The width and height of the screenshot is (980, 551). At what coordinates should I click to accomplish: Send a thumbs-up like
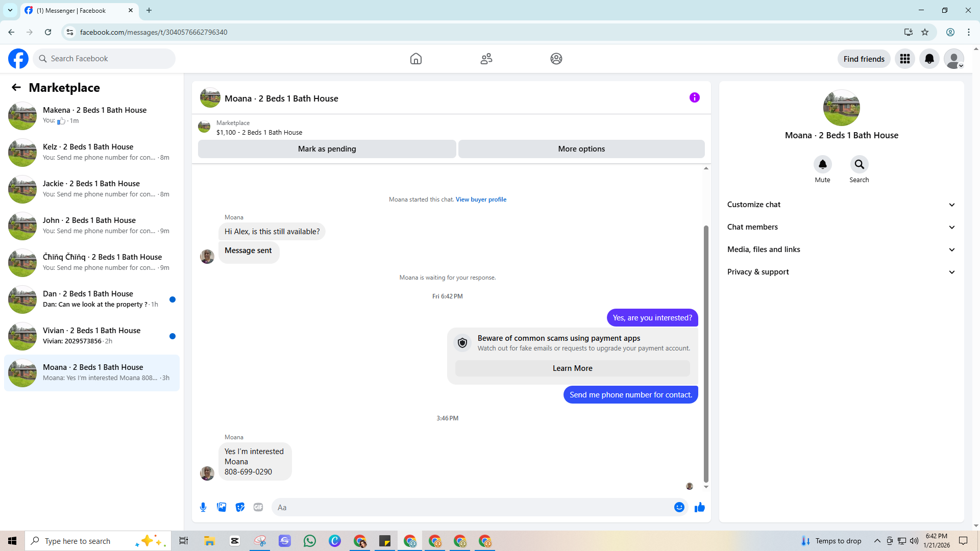[x=700, y=507]
